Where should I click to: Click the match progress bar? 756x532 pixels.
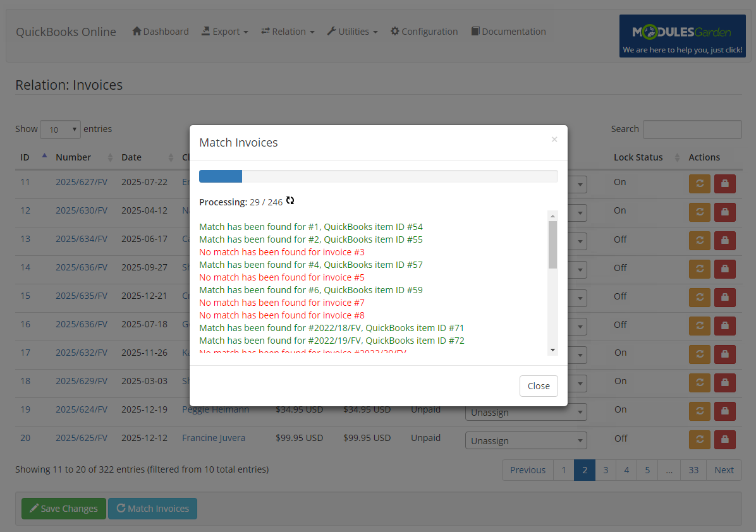click(378, 176)
